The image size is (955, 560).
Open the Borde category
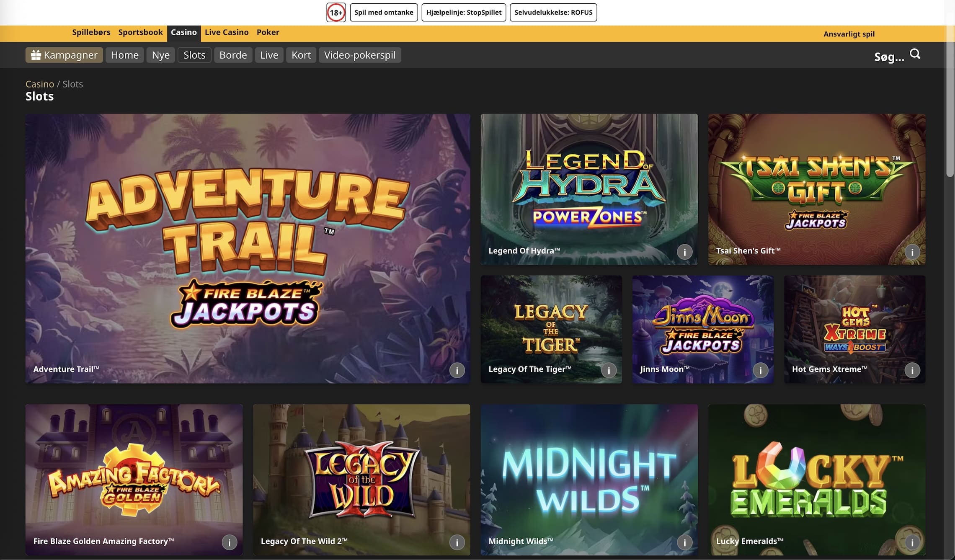[233, 55]
